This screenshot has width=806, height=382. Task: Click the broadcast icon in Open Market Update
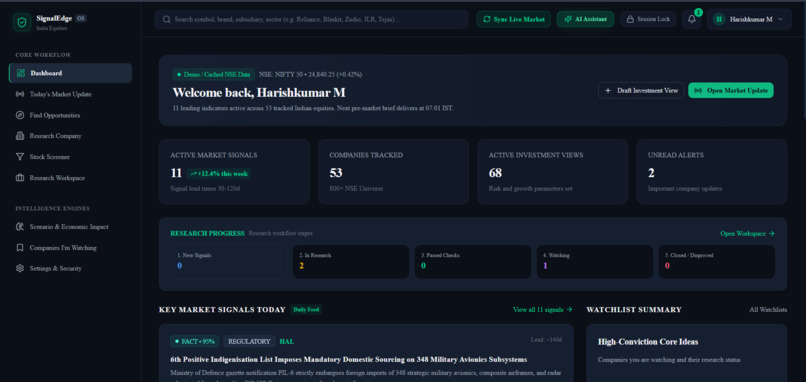click(x=698, y=90)
